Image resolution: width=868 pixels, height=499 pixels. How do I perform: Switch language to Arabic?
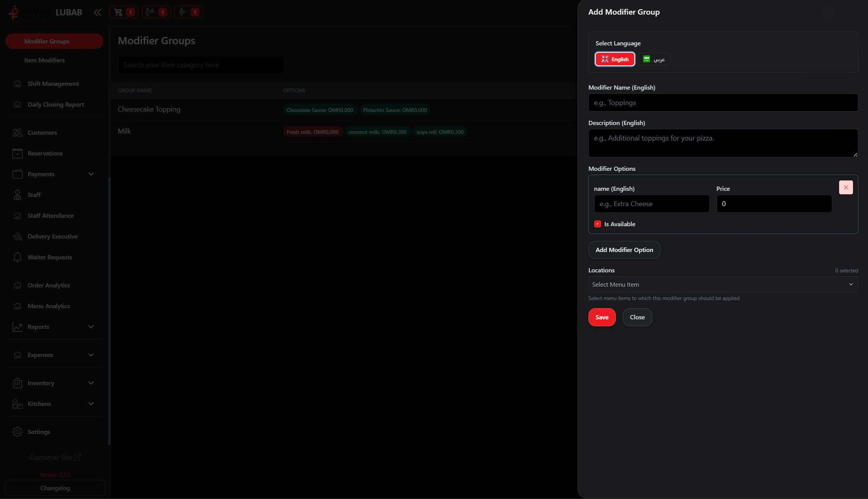(x=654, y=59)
